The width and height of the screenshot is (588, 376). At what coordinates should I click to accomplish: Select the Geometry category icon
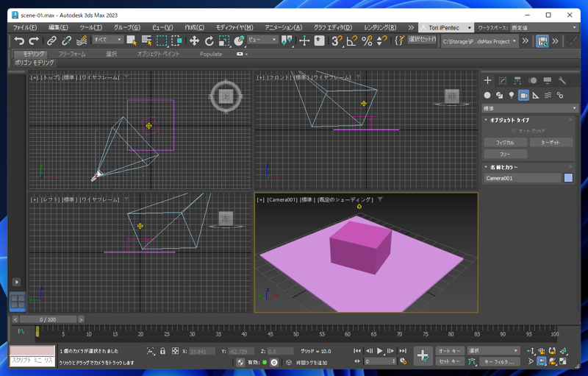tap(487, 95)
